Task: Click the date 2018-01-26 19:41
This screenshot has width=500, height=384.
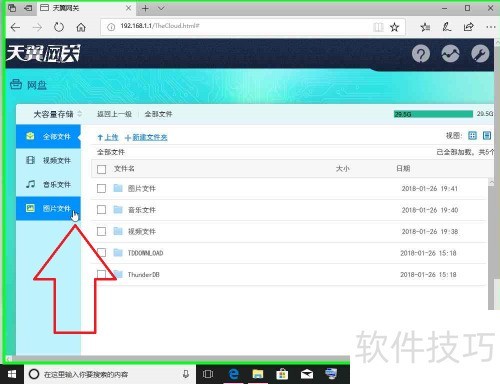Action: [x=429, y=189]
